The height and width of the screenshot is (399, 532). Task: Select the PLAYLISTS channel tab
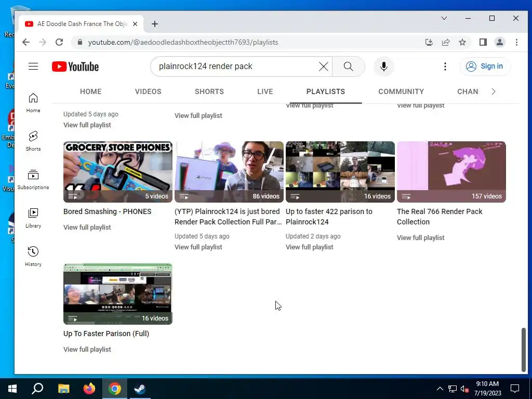click(326, 91)
